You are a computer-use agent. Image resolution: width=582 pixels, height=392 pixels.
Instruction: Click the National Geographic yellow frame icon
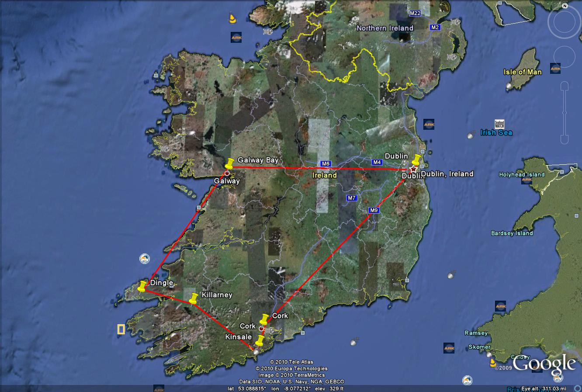tap(121, 330)
